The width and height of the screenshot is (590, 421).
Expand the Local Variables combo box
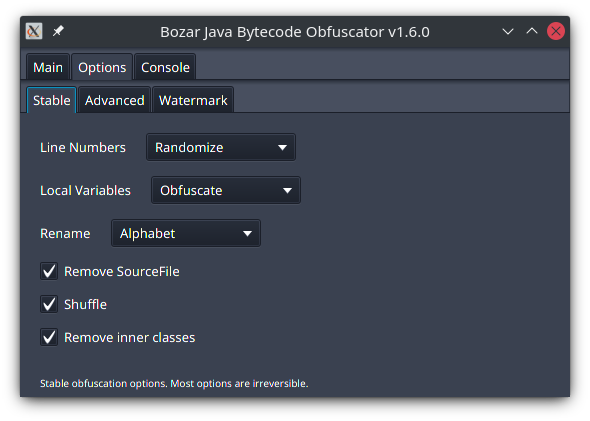coord(226,190)
